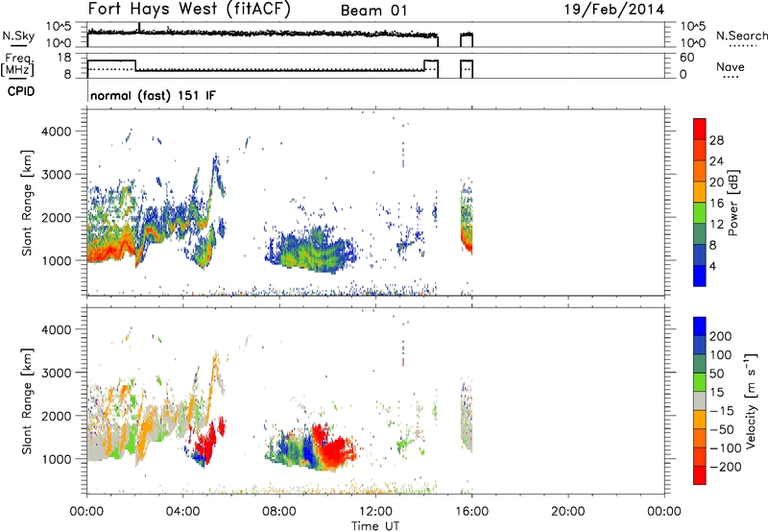Screen dimensions: 768x532
Task: Click the '16' tick on Power colorbar
Action: pyautogui.click(x=716, y=204)
